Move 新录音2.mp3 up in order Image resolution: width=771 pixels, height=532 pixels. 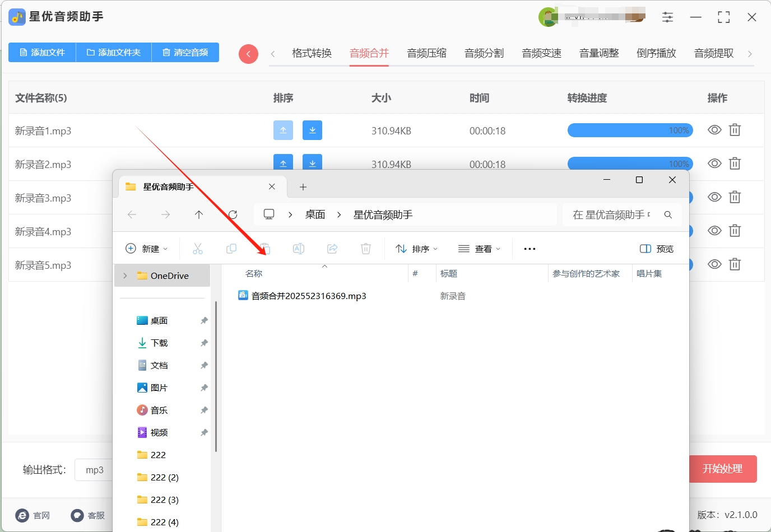(283, 162)
